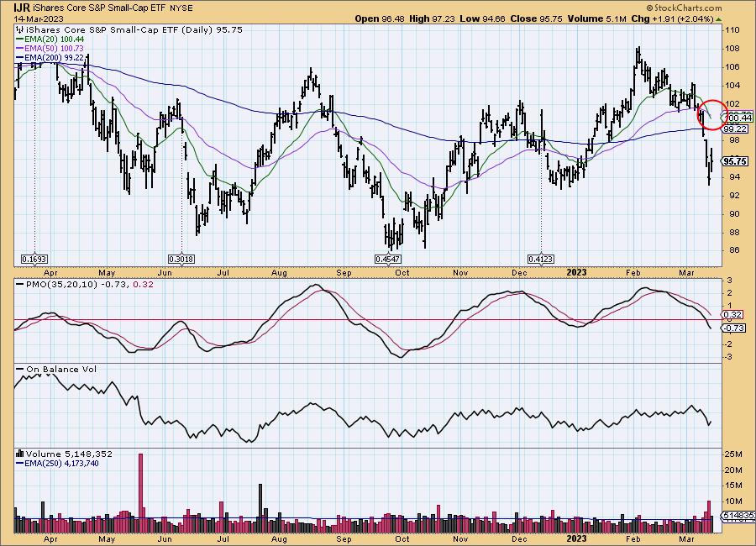The height and width of the screenshot is (546, 756).
Task: Click the (Daily) 95.75 price legend text
Action: 213,30
